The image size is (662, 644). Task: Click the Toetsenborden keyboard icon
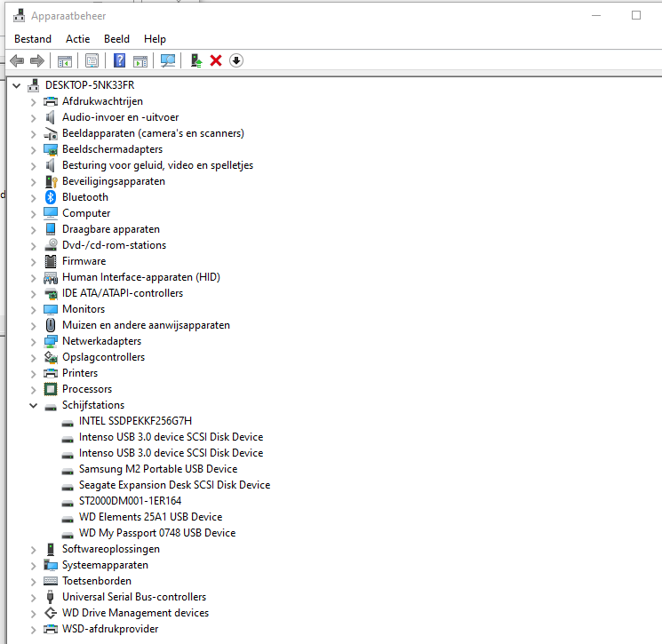tap(51, 581)
